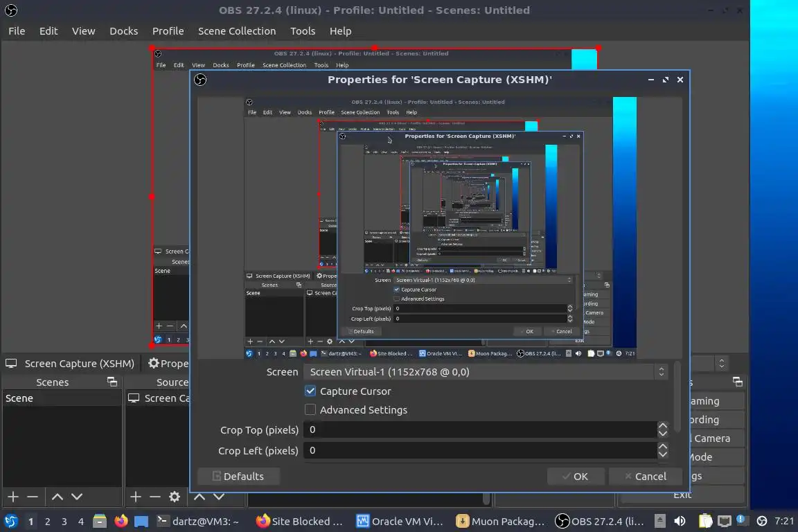
Task: Open the update notification tray icon
Action: (741, 520)
